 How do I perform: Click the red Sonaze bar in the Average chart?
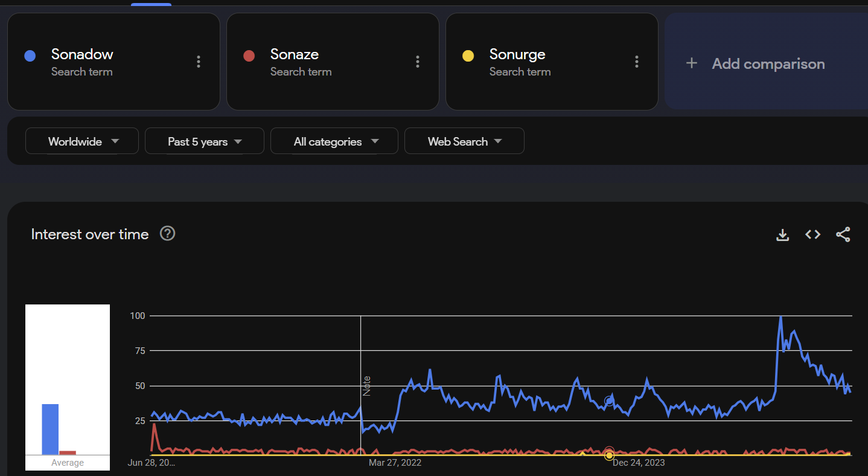[68, 452]
